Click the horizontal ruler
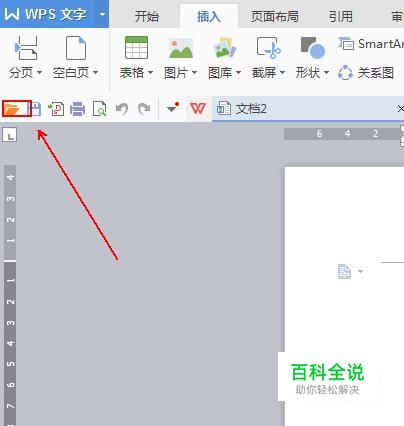Screen dimensions: 404x426 [x=343, y=134]
